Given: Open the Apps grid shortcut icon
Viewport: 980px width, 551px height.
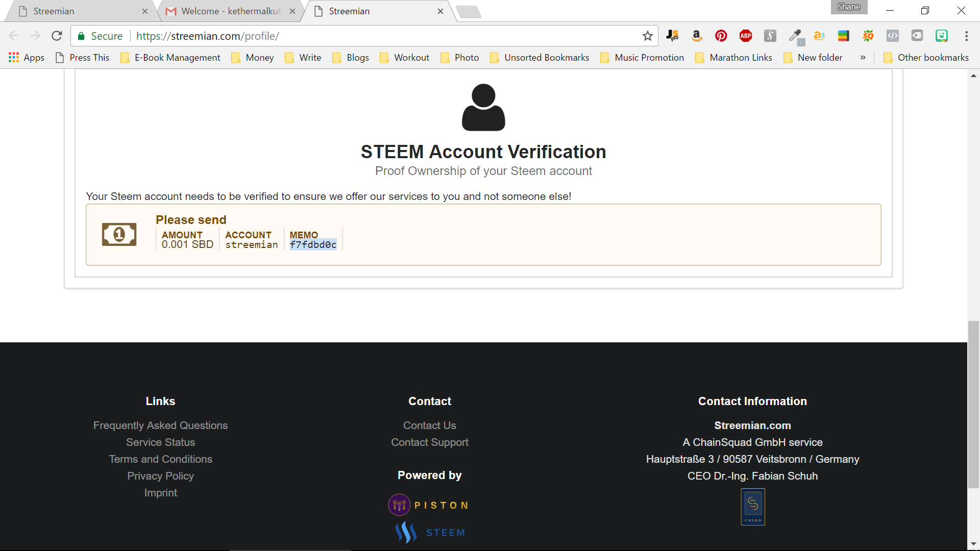Looking at the screenshot, I should click(x=14, y=58).
